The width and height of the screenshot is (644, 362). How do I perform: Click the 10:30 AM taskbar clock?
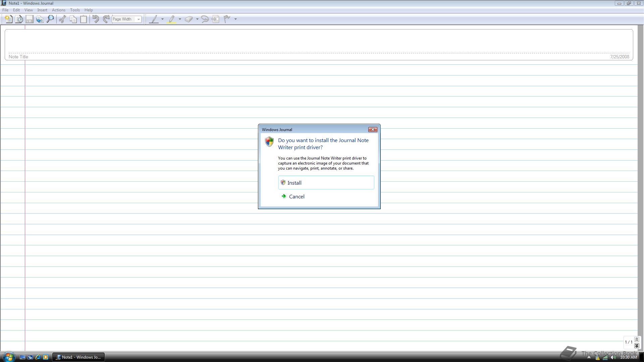pyautogui.click(x=628, y=357)
